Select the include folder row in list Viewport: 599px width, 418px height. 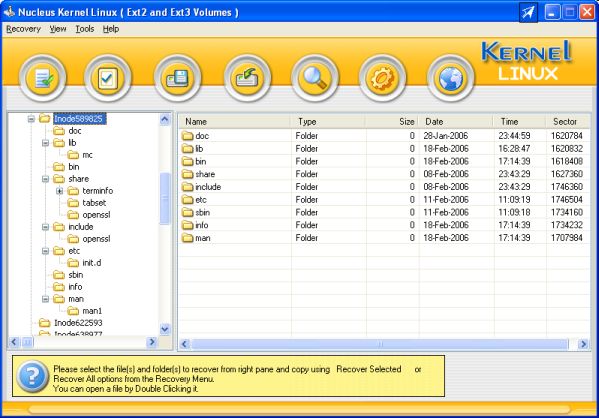pos(384,187)
